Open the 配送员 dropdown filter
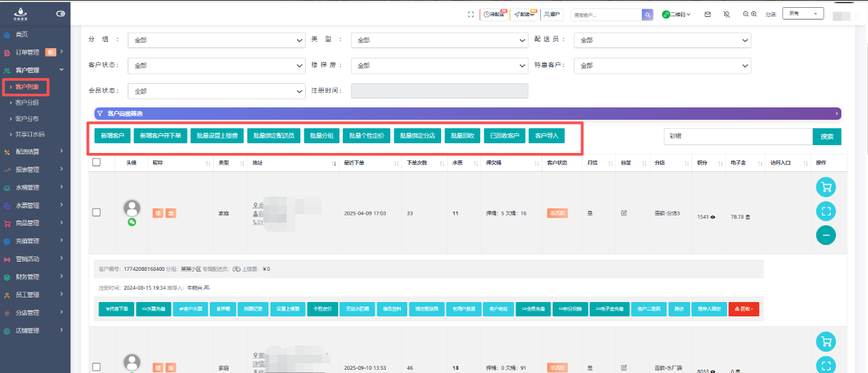Screen dimensions: 868x373 pos(662,40)
